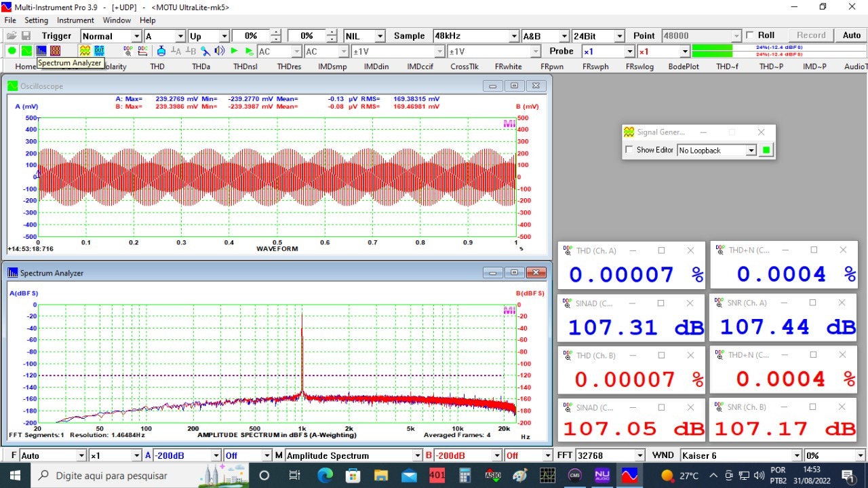Select the THD~f panel button

728,67
